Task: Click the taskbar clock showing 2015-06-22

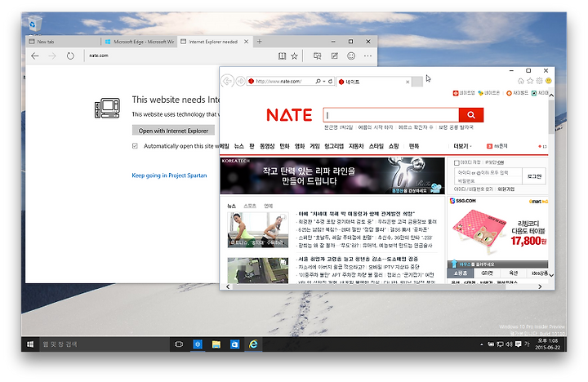Action: click(x=548, y=344)
